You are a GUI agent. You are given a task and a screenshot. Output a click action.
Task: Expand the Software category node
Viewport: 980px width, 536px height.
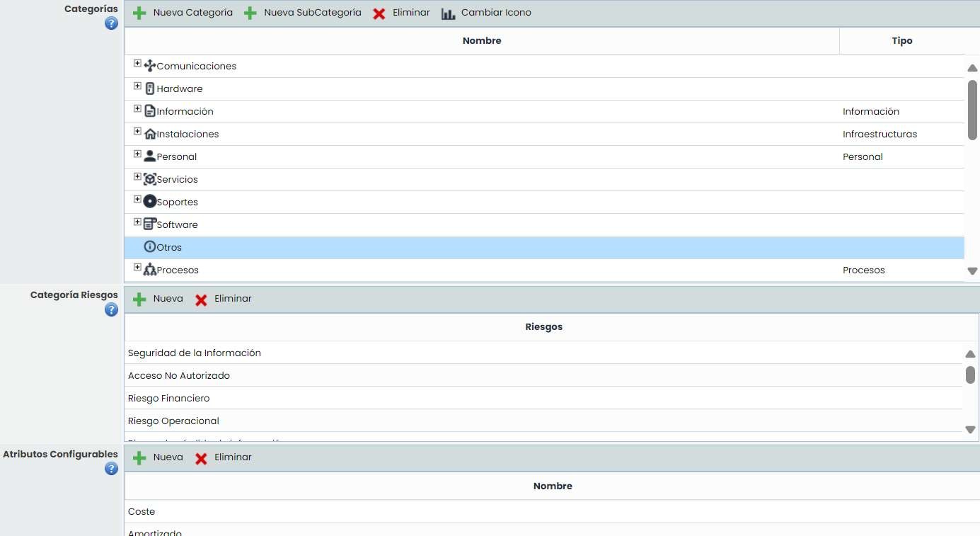(x=137, y=222)
